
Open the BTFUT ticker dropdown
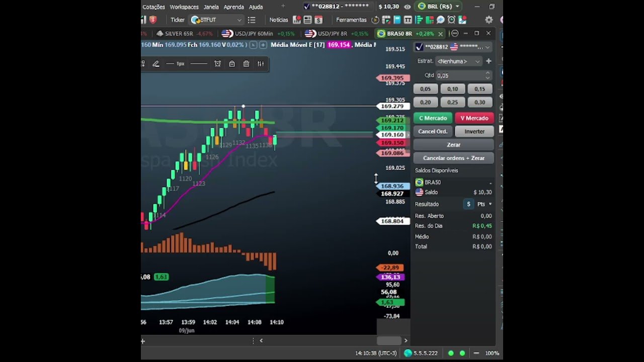pyautogui.click(x=217, y=20)
